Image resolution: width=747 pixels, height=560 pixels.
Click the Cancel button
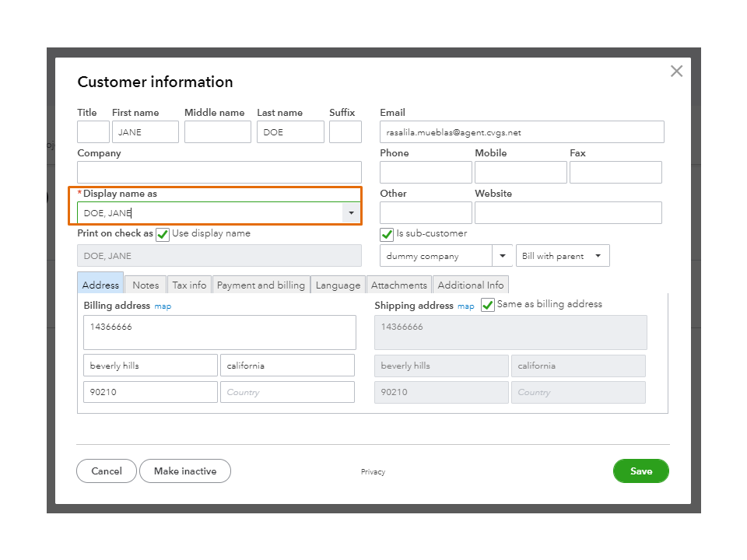pyautogui.click(x=107, y=471)
